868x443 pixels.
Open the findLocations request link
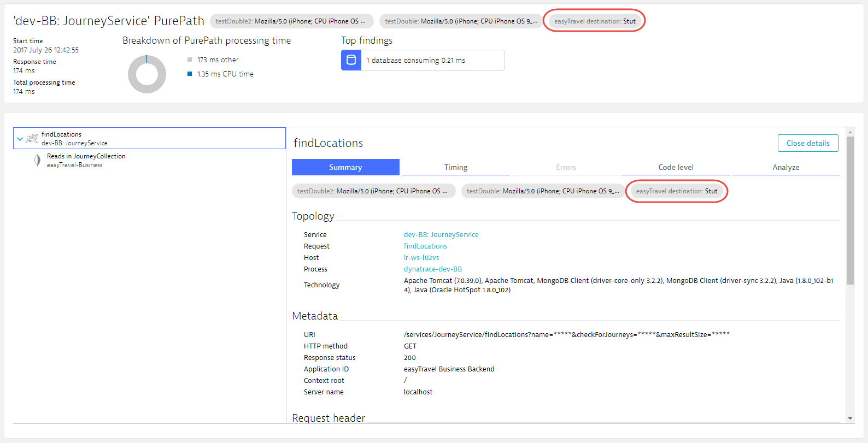click(425, 246)
